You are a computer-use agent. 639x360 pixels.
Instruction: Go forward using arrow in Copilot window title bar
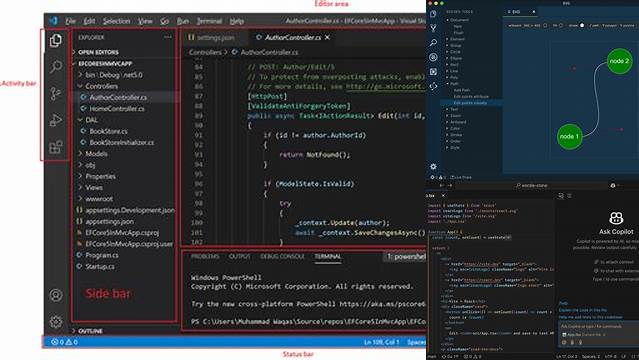coord(450,186)
